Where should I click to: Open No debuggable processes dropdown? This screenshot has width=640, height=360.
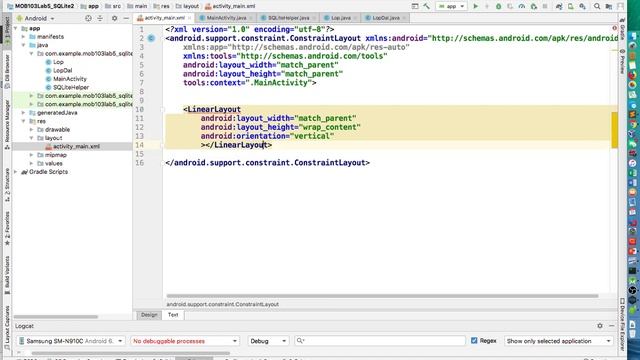185,341
